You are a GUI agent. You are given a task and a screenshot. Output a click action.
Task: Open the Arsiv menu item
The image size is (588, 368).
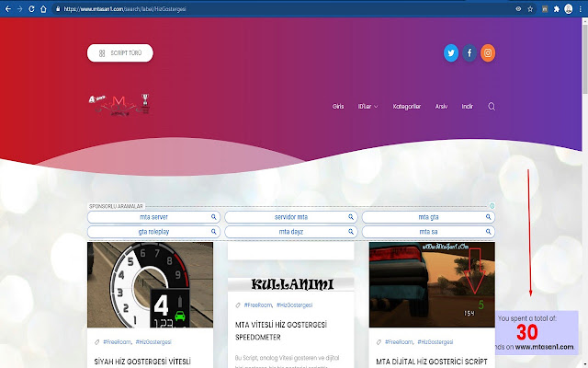(441, 107)
